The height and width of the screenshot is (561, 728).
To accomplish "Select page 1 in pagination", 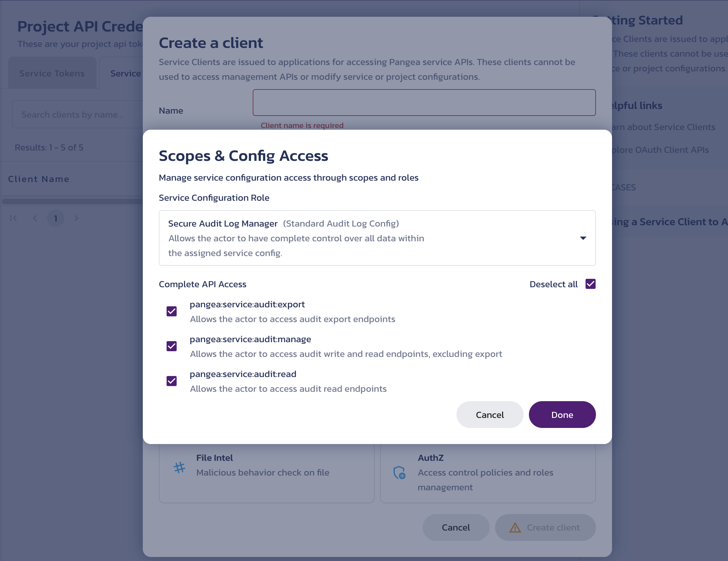I will [56, 219].
